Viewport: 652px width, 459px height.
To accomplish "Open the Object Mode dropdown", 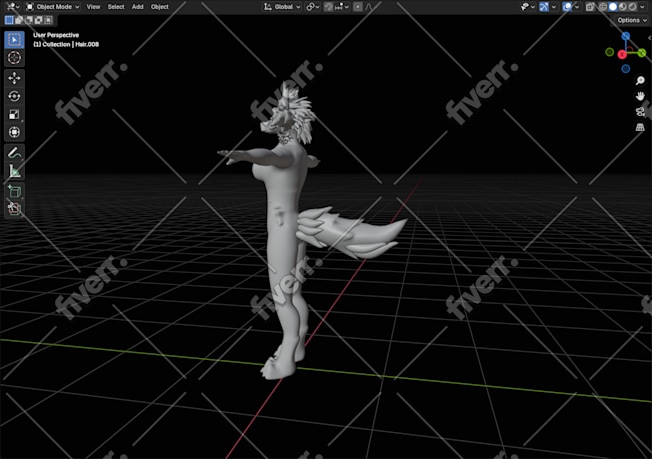I will click(x=52, y=7).
